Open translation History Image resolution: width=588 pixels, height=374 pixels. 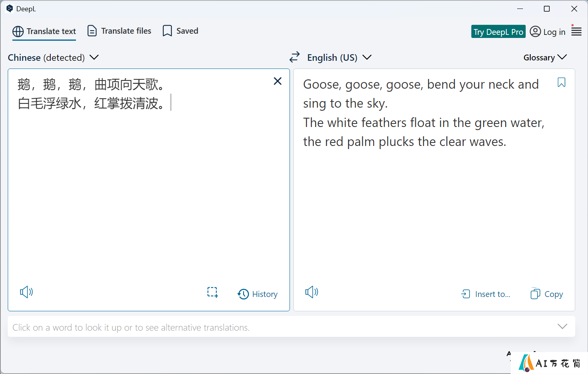(258, 294)
